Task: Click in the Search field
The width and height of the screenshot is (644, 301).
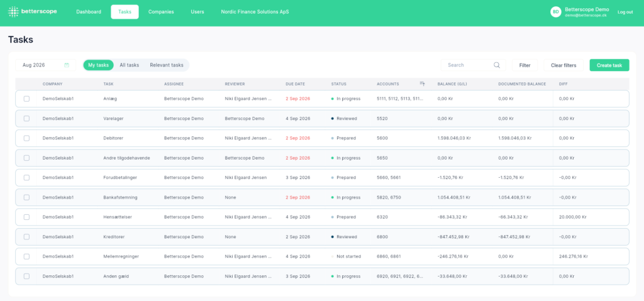Action: click(x=473, y=65)
